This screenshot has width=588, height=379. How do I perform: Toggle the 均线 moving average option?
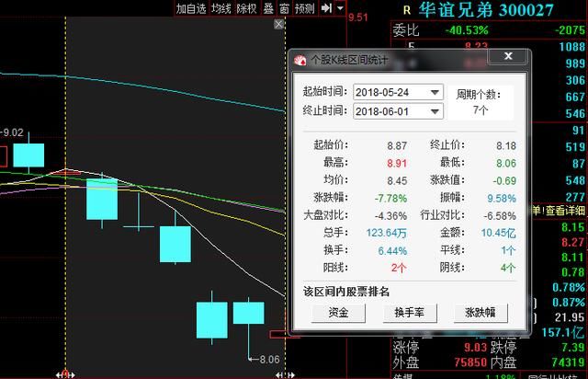pos(221,8)
